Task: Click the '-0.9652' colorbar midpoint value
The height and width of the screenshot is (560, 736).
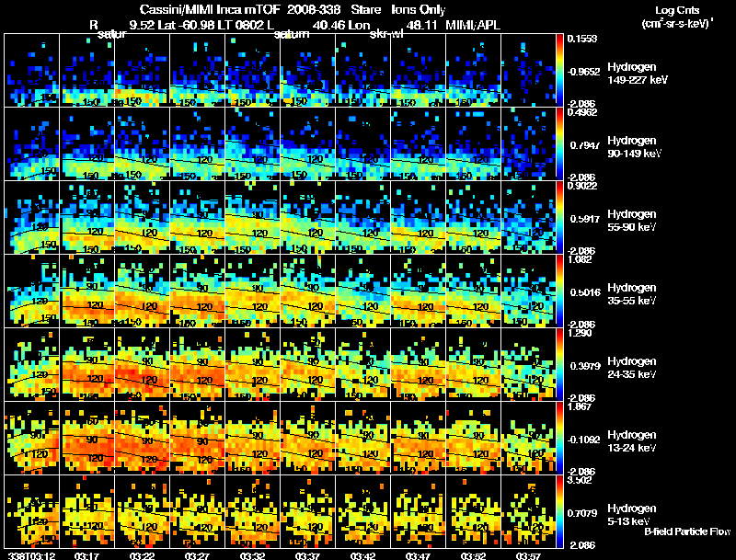Action: coord(583,72)
